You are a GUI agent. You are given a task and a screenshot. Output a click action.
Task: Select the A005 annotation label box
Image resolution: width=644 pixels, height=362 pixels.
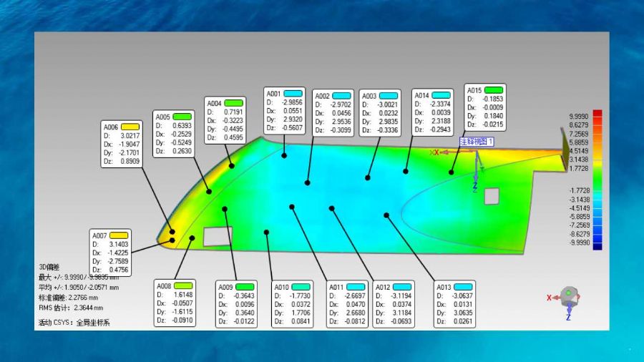coord(173,134)
